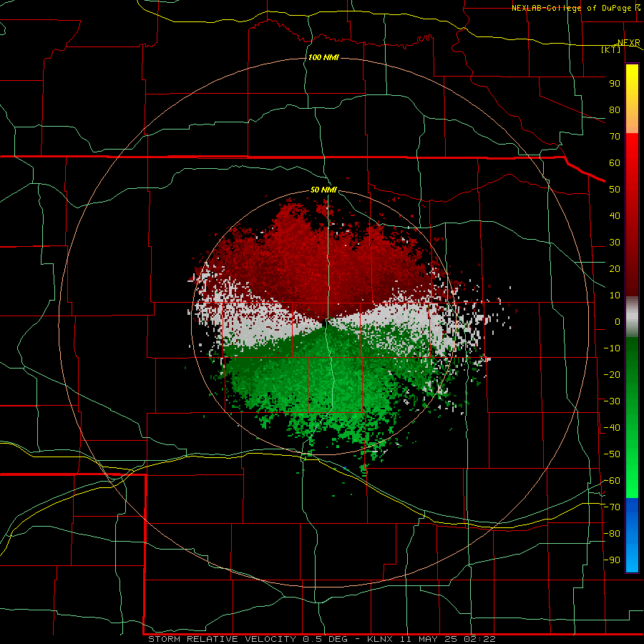Click the -30 scale label
644x644 pixels.
[x=612, y=401]
